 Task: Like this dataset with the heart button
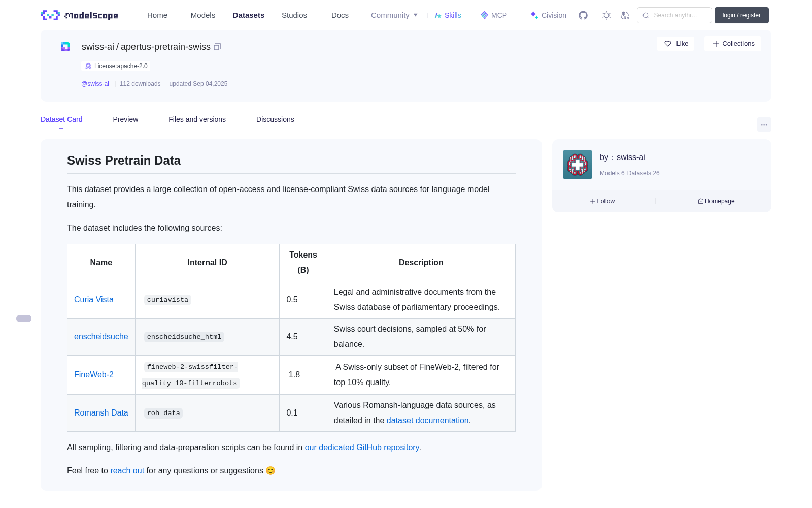coord(675,44)
